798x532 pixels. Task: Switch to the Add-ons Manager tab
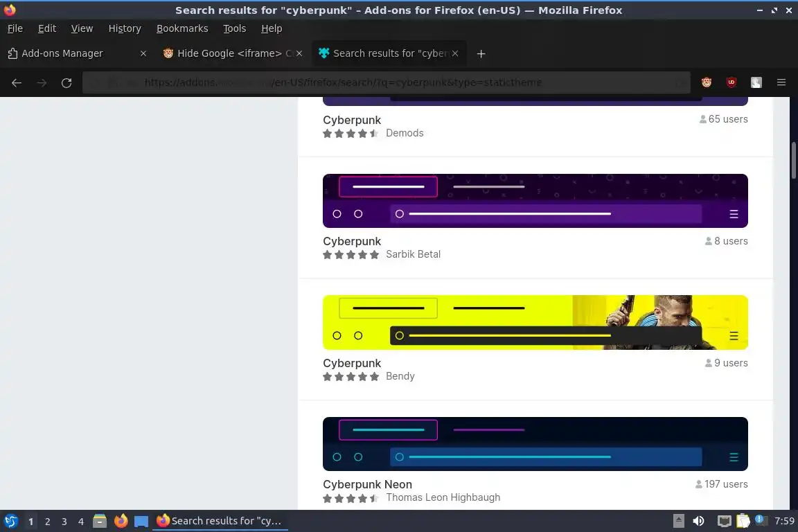click(77, 53)
